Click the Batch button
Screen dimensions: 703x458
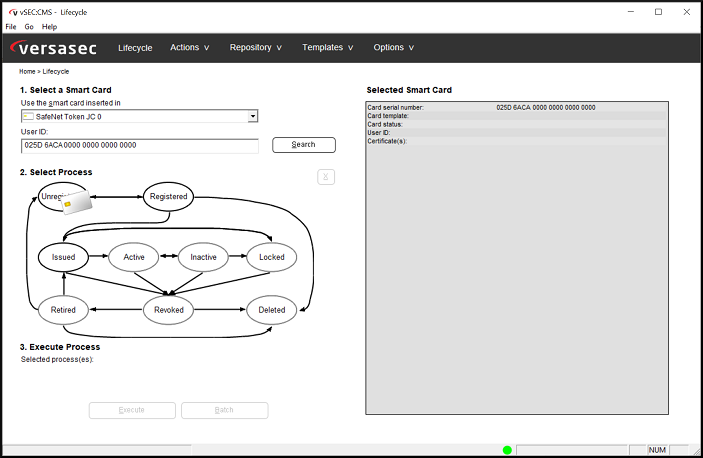pos(224,410)
